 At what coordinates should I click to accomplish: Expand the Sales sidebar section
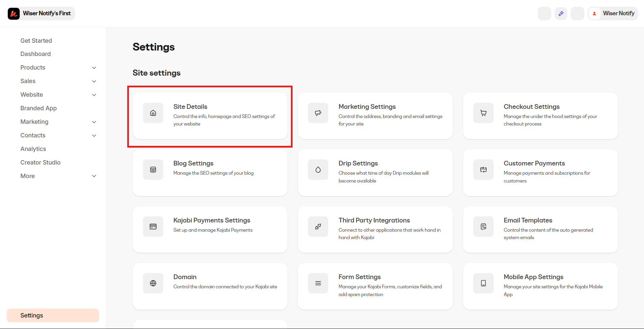(94, 81)
